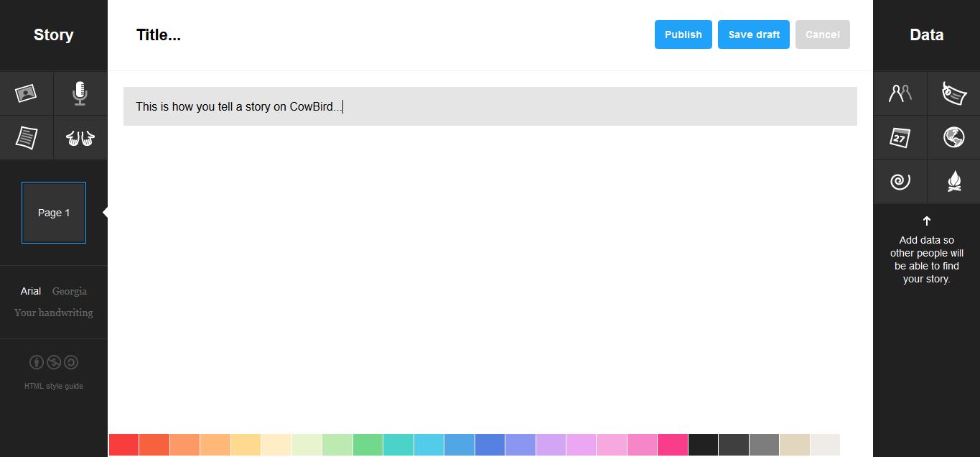Open the HTML style guide link
This screenshot has height=457, width=980.
click(x=54, y=386)
